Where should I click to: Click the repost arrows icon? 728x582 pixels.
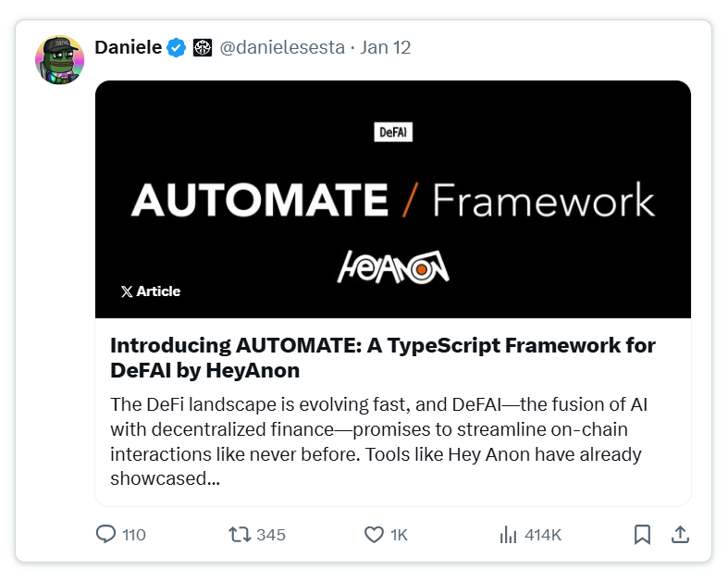[240, 535]
